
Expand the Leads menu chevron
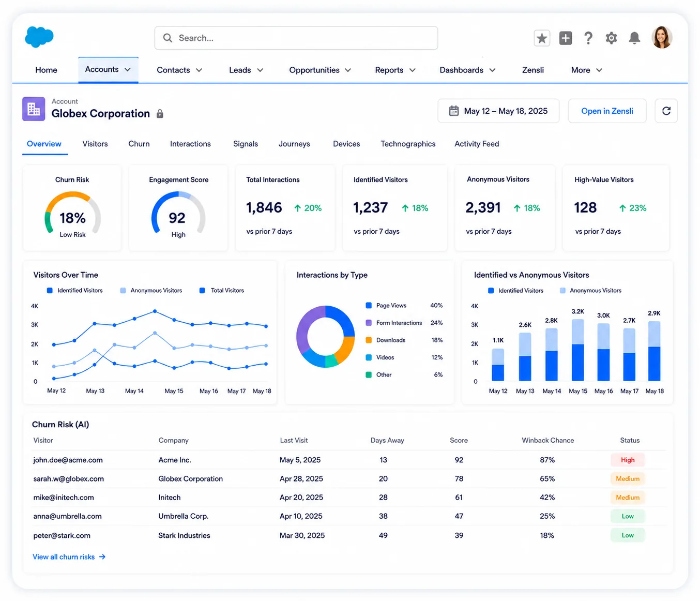pos(260,70)
